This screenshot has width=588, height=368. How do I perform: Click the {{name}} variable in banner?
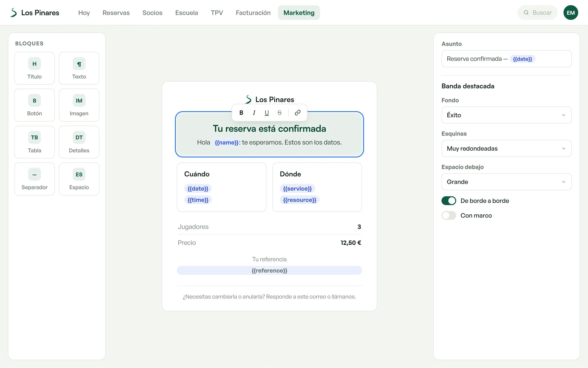[x=227, y=143]
